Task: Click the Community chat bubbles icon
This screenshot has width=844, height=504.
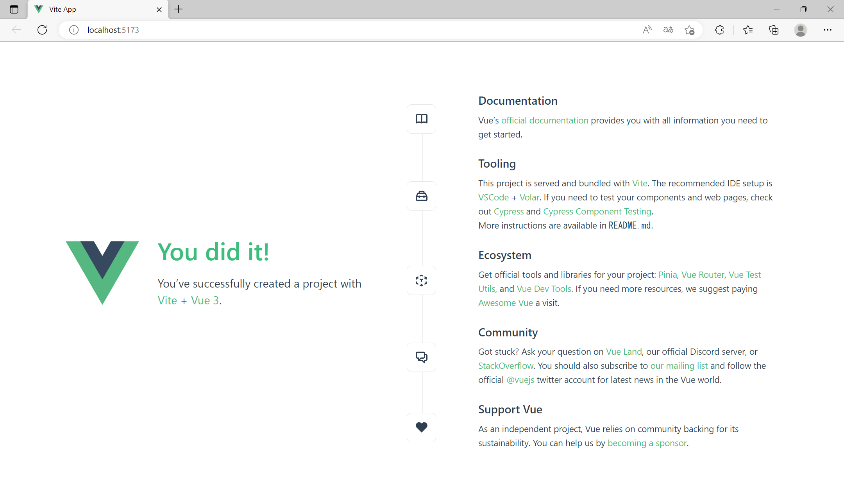Action: click(x=421, y=357)
